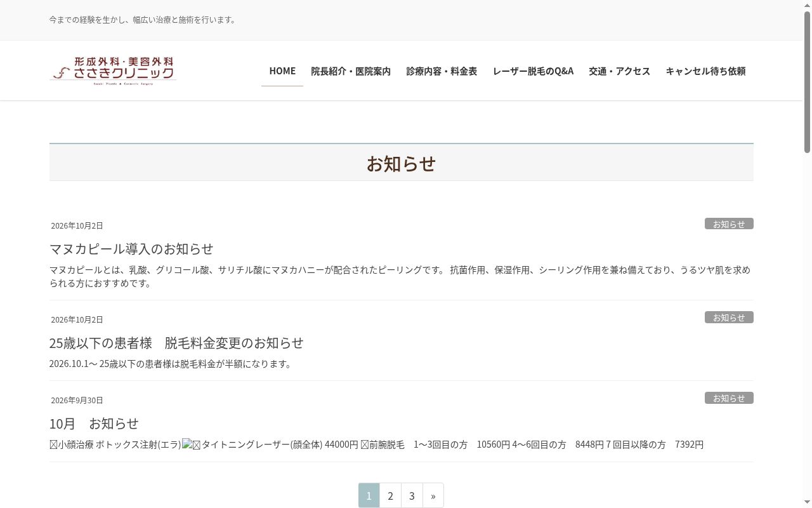Click the お知らせ section heading
Screen dimensions: 812x508
(x=401, y=163)
